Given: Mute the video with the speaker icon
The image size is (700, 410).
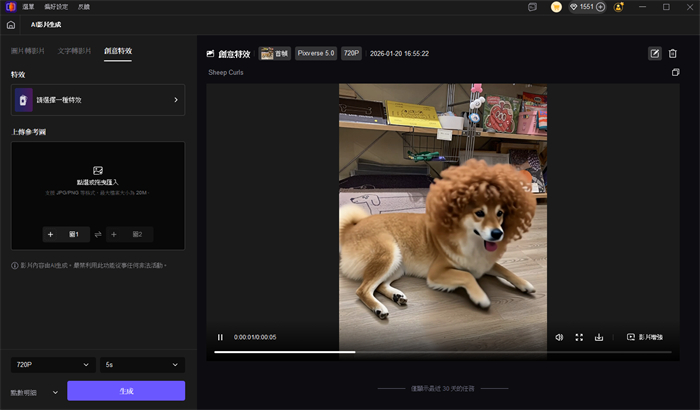Looking at the screenshot, I should [x=559, y=337].
